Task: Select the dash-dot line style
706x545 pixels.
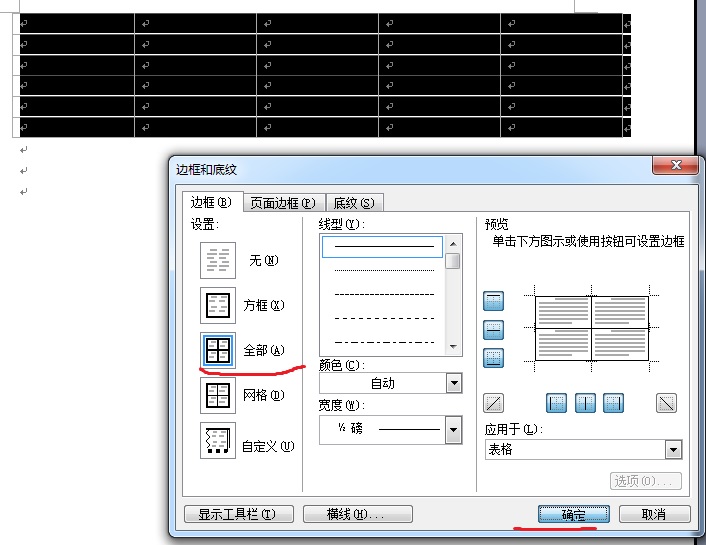Action: (384, 342)
